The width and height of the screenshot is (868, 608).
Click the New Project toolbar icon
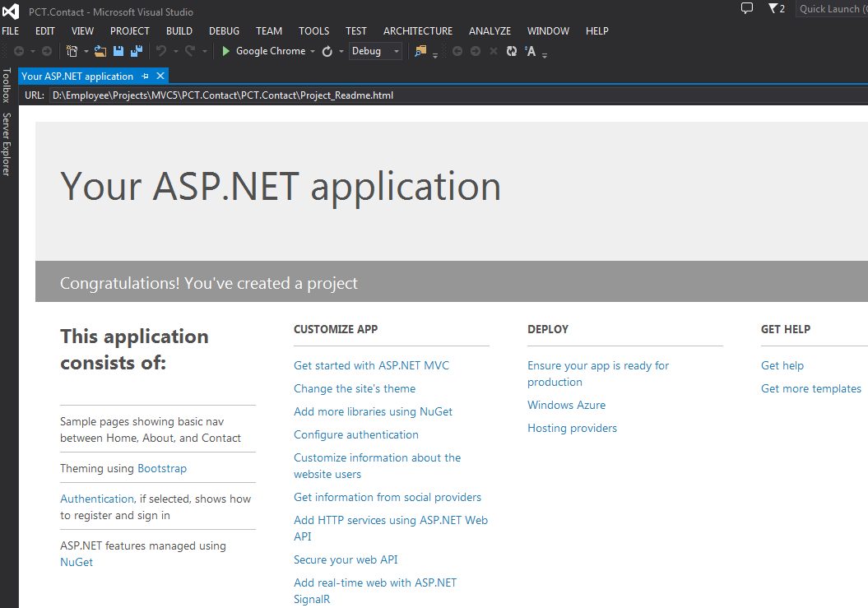coord(72,51)
